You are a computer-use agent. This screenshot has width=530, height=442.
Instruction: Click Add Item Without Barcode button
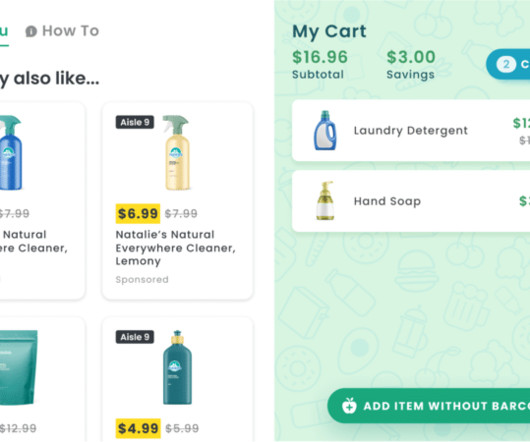coord(429,406)
